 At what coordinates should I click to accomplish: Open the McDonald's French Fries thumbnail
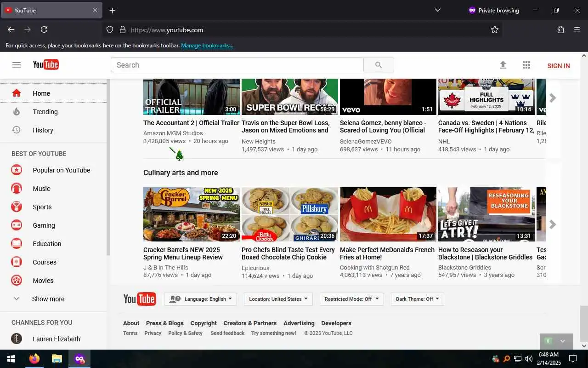(388, 214)
